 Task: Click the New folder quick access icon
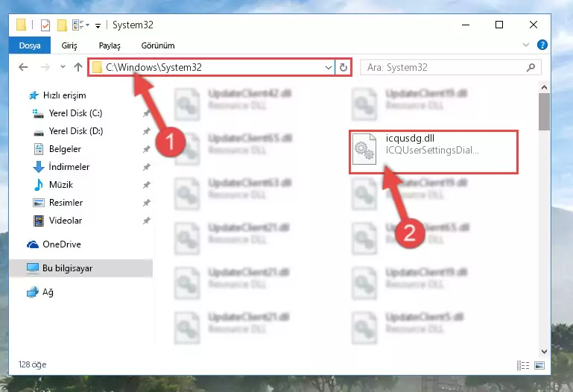(62, 25)
